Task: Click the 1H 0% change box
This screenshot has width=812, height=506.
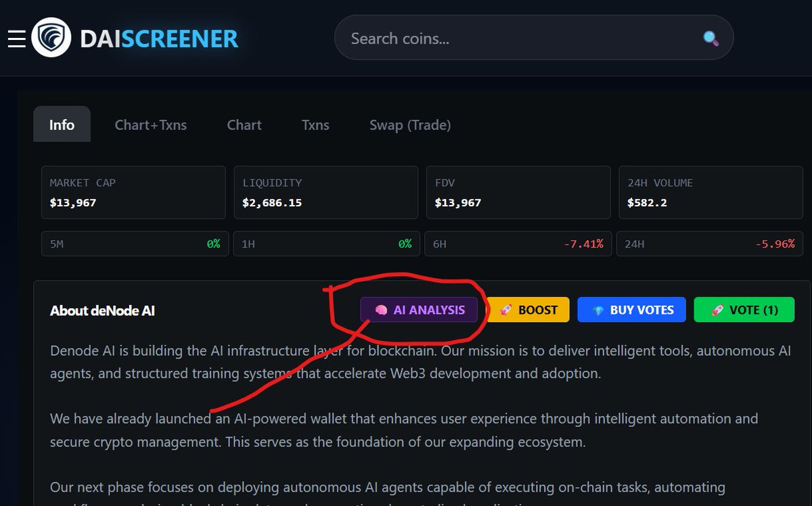Action: coord(325,244)
